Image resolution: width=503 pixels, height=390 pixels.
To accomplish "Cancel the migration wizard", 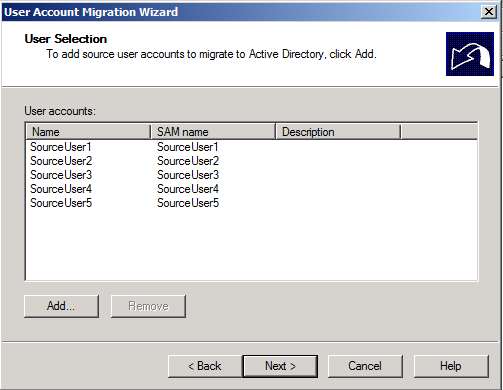I will pos(365,366).
